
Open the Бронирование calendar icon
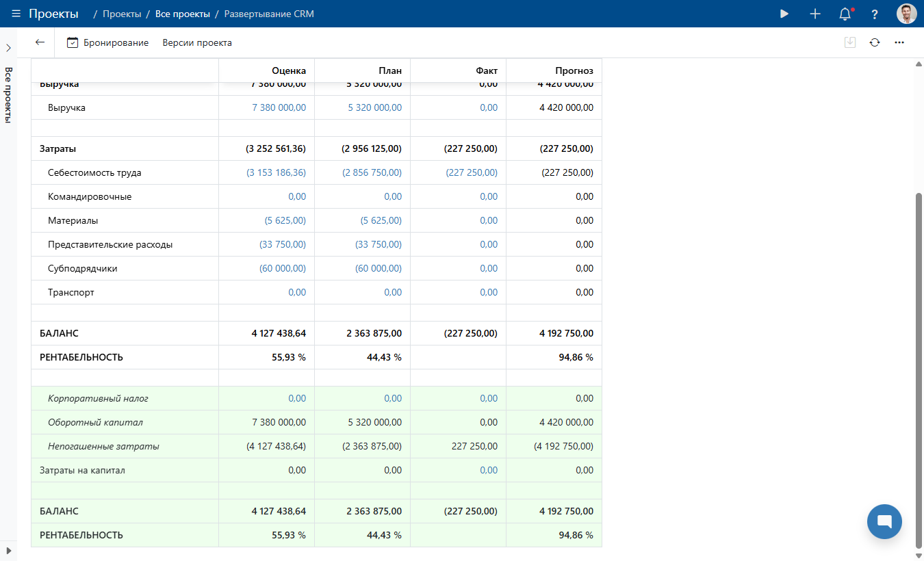click(73, 42)
